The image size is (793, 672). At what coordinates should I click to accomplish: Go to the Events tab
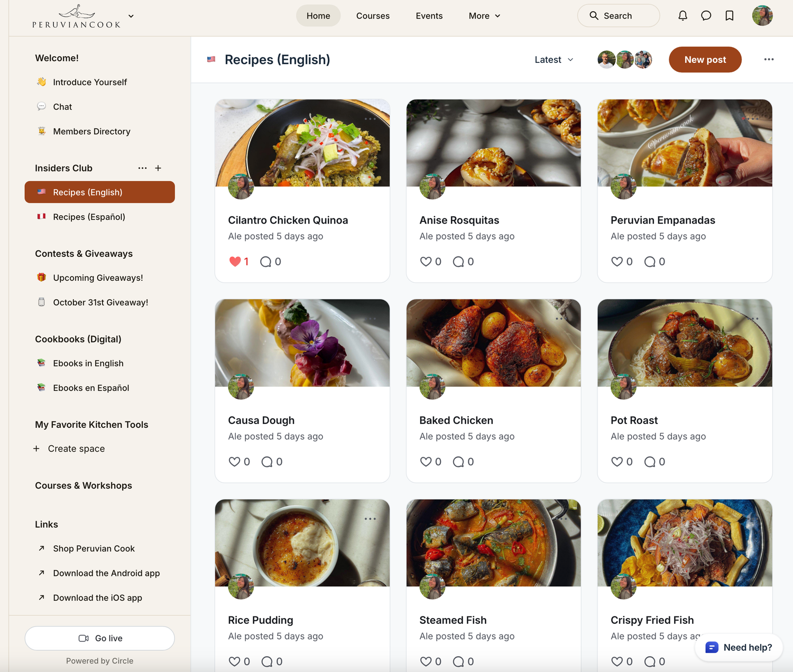coord(429,16)
